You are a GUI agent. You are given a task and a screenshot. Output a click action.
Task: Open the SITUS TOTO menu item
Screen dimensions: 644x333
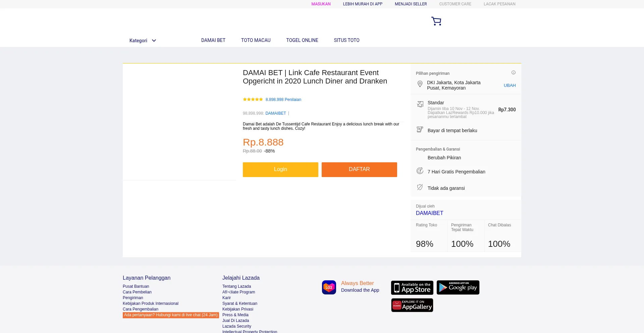(x=346, y=40)
